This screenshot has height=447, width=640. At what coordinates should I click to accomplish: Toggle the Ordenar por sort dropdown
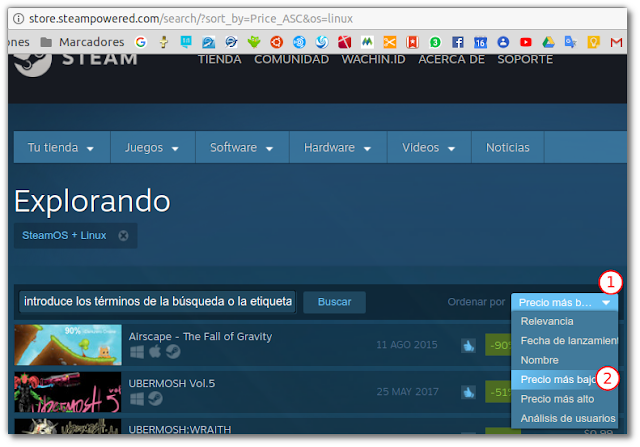(x=564, y=302)
